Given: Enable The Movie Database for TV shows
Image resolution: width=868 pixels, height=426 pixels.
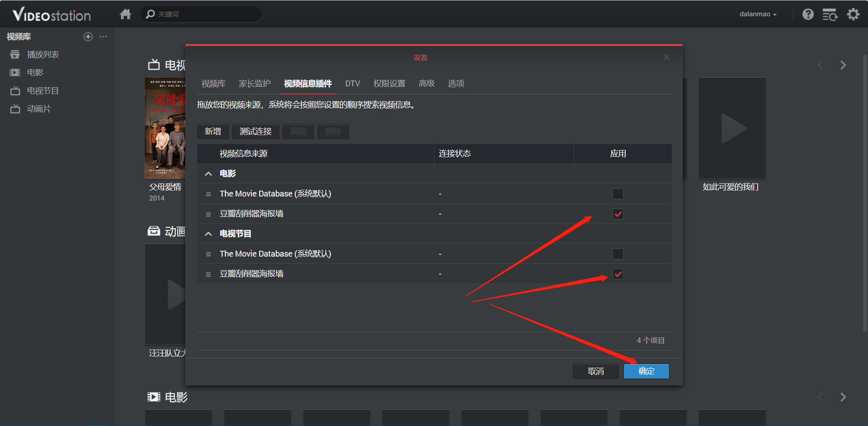Looking at the screenshot, I should tap(618, 254).
